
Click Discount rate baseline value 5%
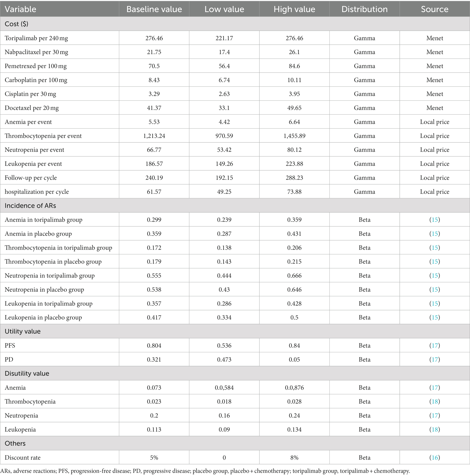coord(154,457)
